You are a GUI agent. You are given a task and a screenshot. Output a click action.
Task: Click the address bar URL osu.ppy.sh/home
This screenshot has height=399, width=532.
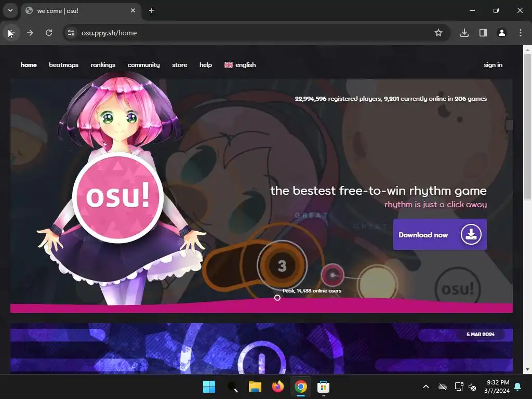(x=109, y=33)
